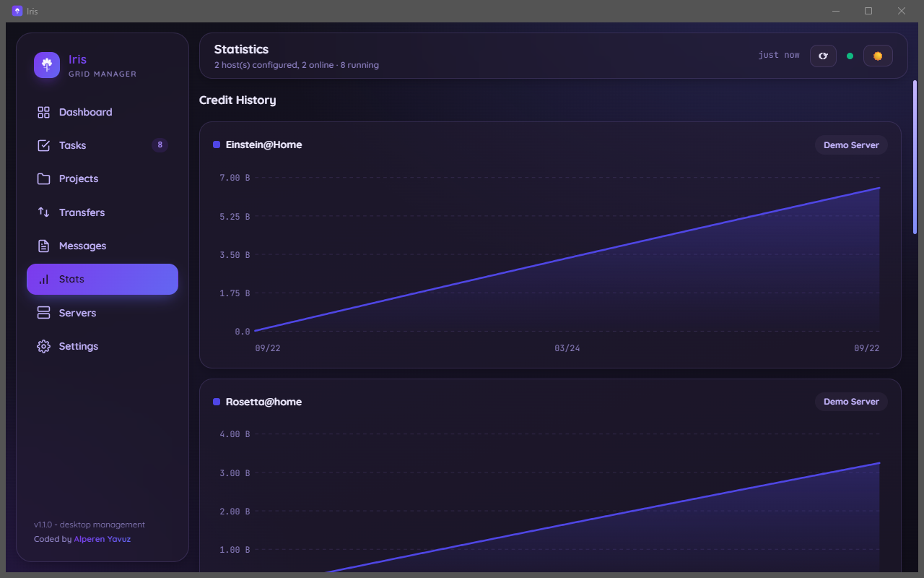Click the green online status dot

tap(850, 56)
